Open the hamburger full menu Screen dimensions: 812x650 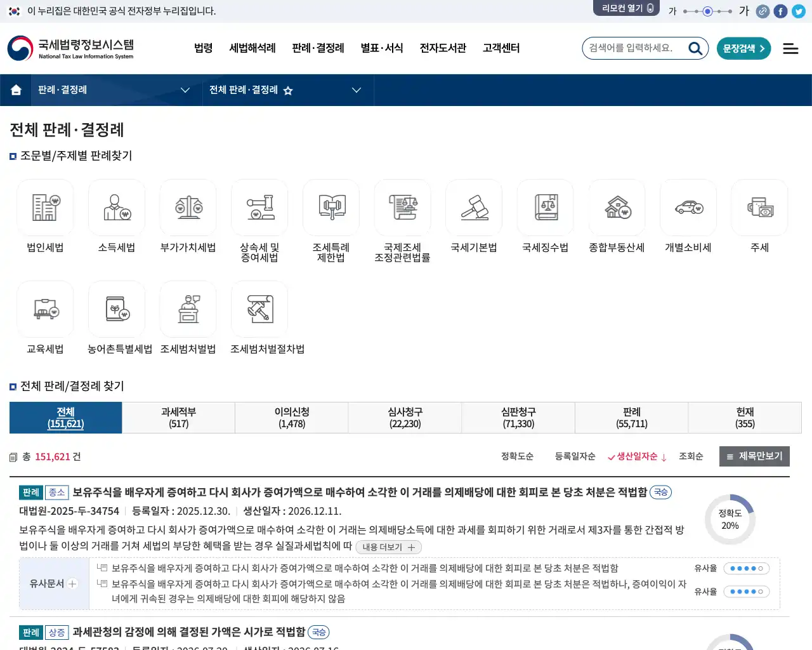790,48
